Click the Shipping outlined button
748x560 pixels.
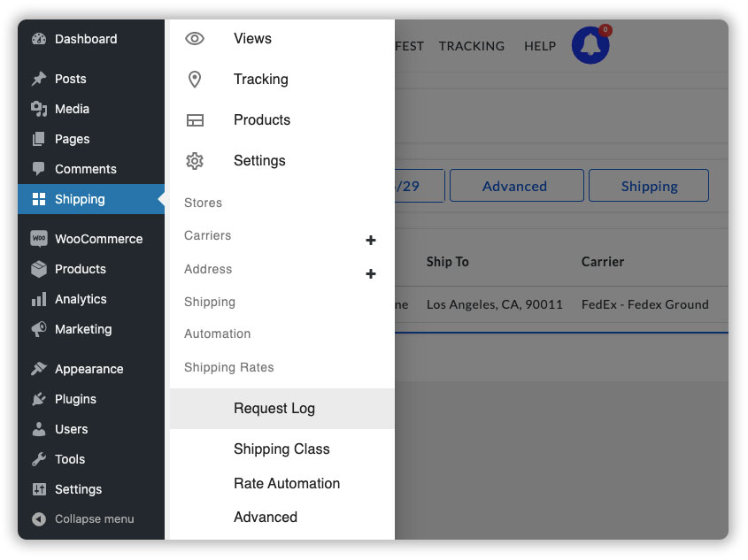coord(649,186)
